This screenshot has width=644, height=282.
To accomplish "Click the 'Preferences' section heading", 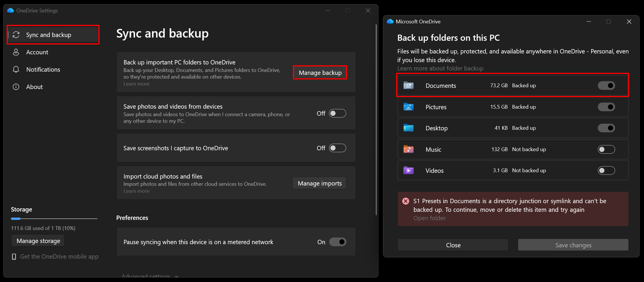I will [x=132, y=218].
